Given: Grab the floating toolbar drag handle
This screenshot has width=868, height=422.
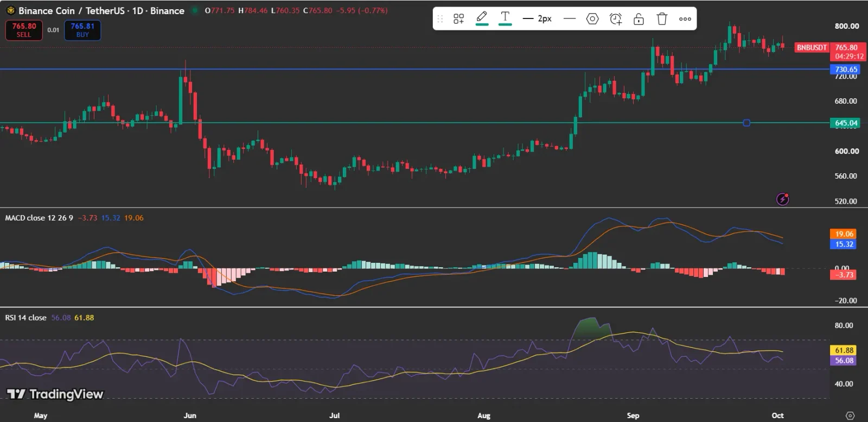Looking at the screenshot, I should (440, 19).
